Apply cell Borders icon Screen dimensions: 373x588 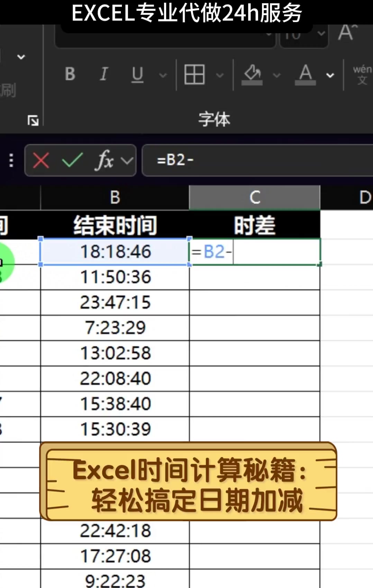[x=194, y=74]
